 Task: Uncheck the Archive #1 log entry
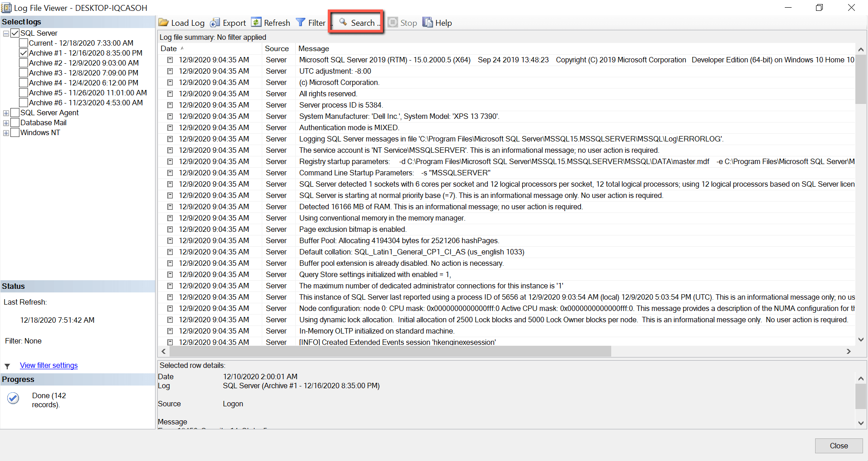(24, 53)
